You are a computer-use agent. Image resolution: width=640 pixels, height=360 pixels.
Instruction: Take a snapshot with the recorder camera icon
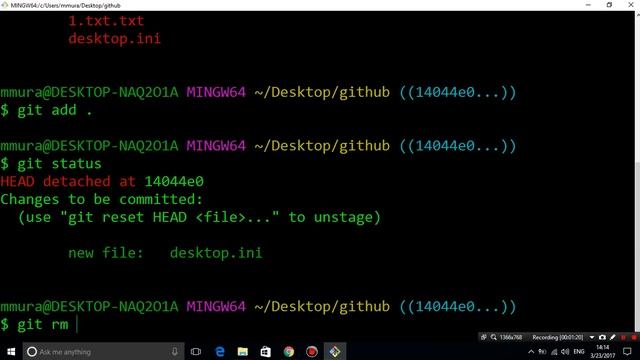point(602,337)
